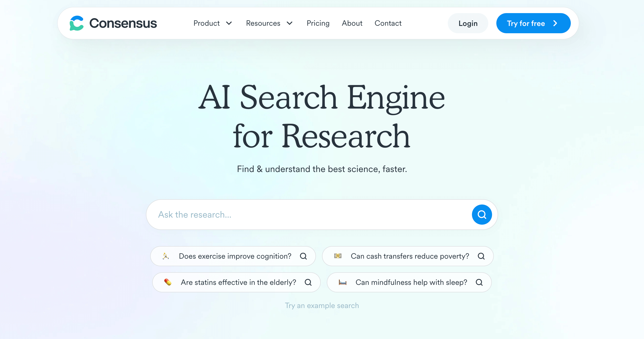644x339 pixels.
Task: Select the Contact nav link
Action: point(388,23)
